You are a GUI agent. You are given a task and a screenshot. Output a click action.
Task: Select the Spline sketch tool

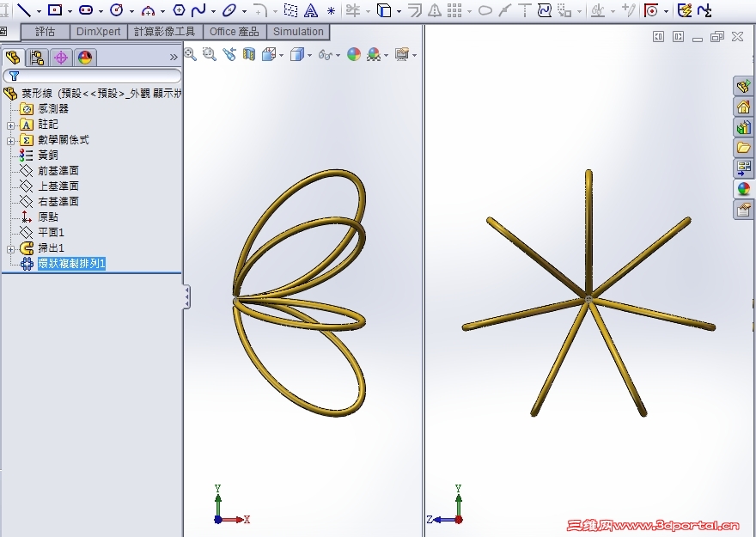click(x=198, y=9)
